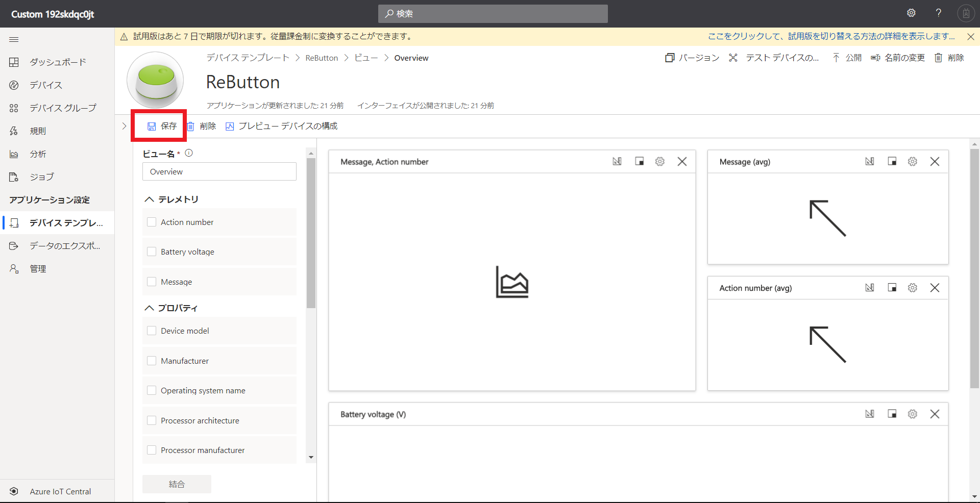This screenshot has height=503, width=980.
Task: Click the Publish (公開) upload icon
Action: (x=836, y=58)
